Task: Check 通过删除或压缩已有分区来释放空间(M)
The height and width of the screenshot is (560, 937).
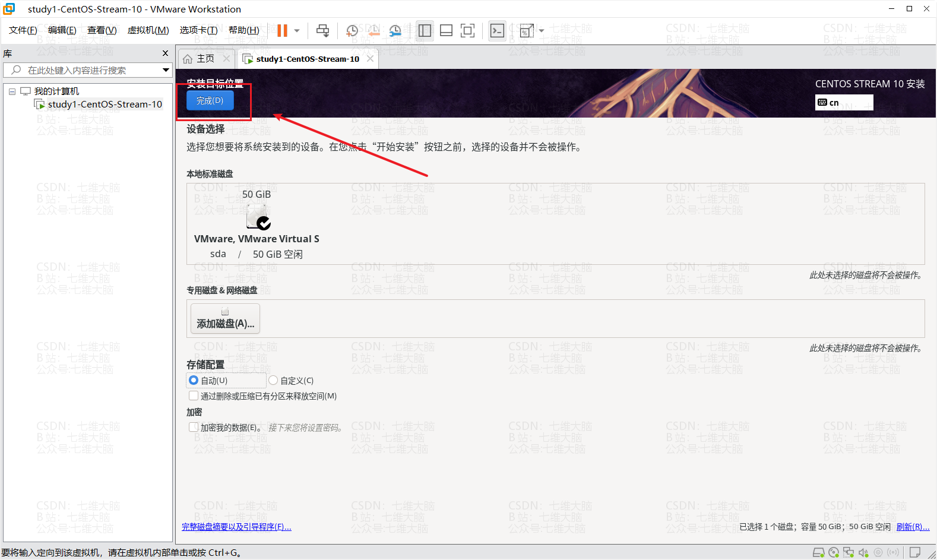Action: (x=194, y=396)
